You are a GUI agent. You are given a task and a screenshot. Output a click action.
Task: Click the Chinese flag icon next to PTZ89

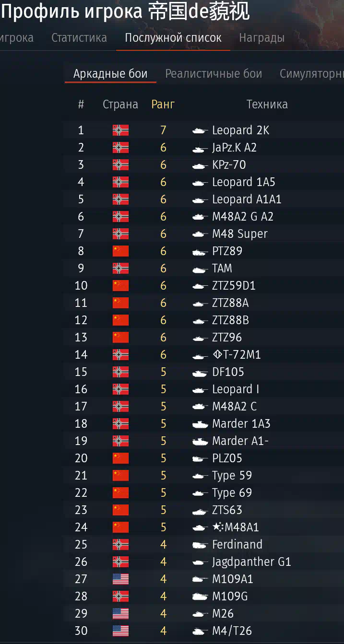coord(120,251)
